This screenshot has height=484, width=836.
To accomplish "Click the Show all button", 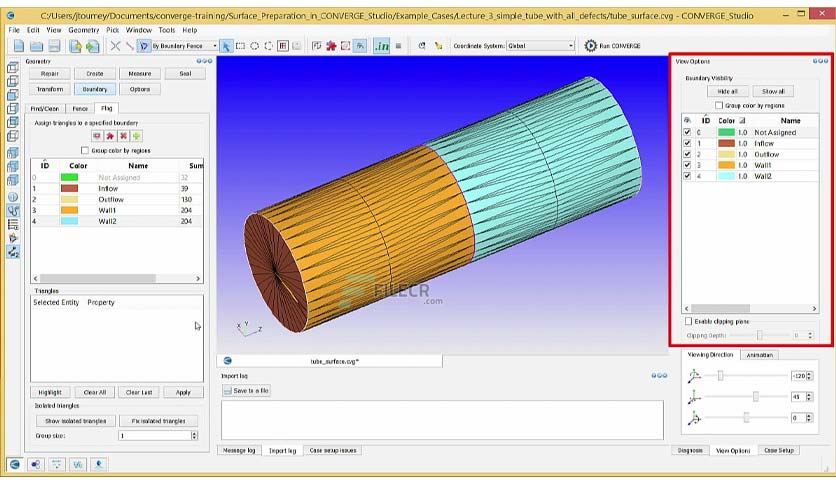I will (x=773, y=91).
